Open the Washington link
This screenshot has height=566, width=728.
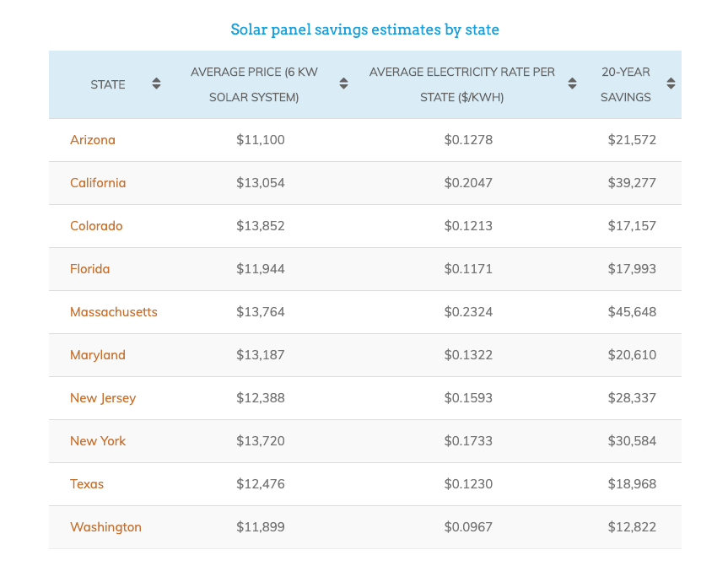point(105,527)
